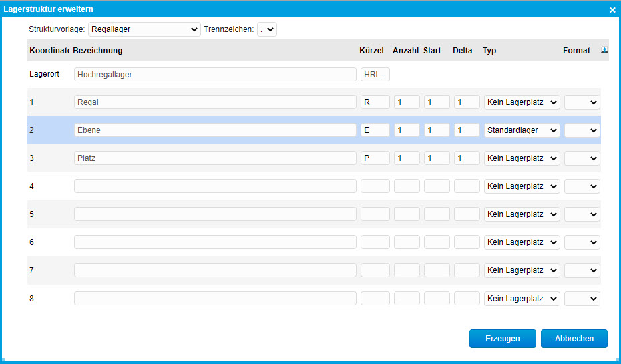Image resolution: width=621 pixels, height=364 pixels.
Task: Click the Kürzel column header
Action: pos(371,51)
